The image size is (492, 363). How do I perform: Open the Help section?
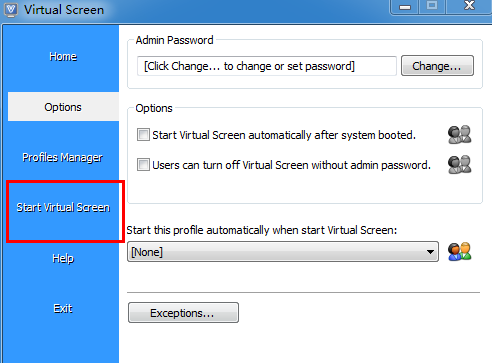[63, 258]
